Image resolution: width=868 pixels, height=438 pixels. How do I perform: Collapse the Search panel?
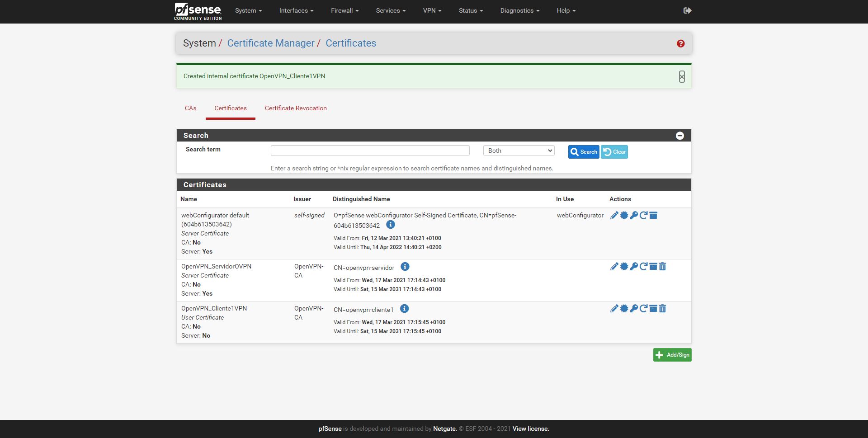(x=680, y=136)
